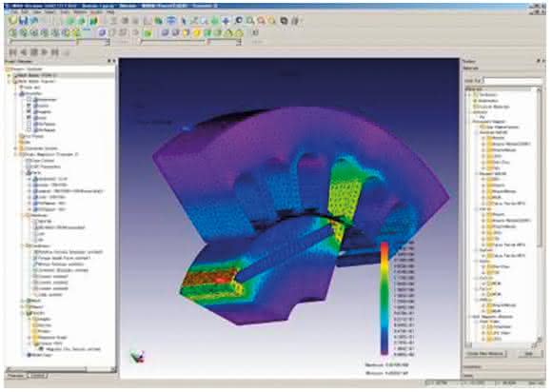Toggle the last unchecked part checkbox in tree
Image resolution: width=552 pixels, height=392 pixels.
pos(30,129)
